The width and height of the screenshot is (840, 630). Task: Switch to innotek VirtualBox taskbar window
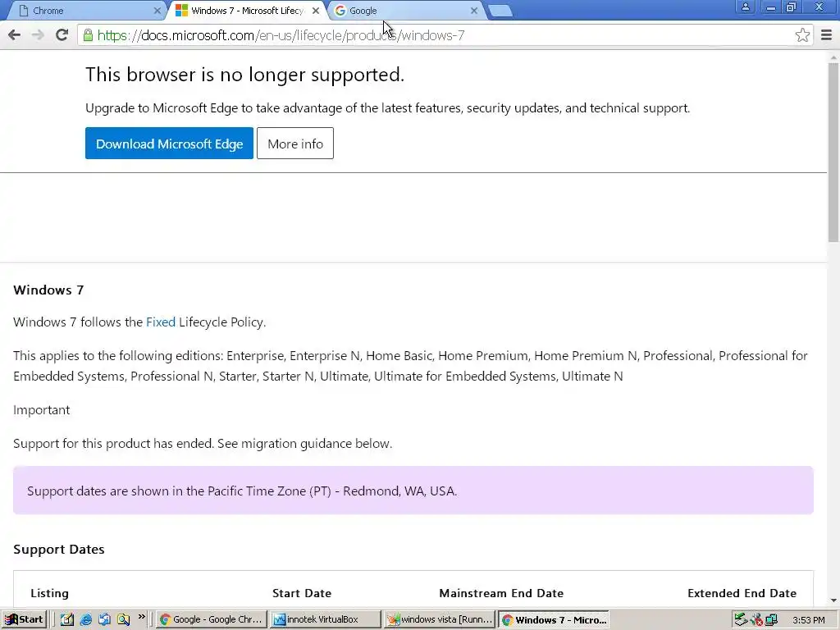[x=325, y=620]
